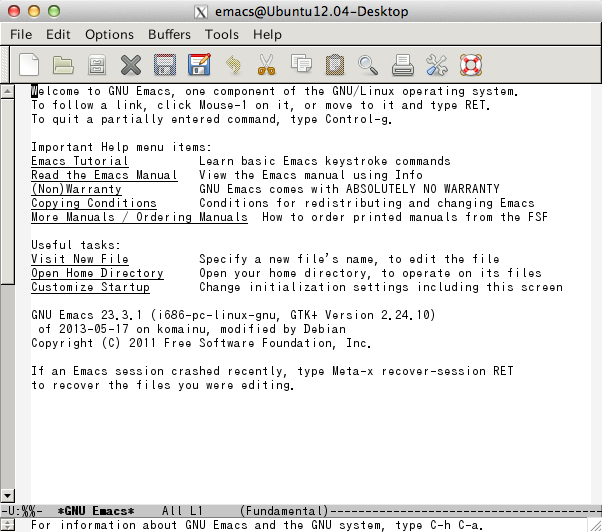Click the window resize grip at bottom right
Image resolution: width=602 pixels, height=532 pixels.
pyautogui.click(x=595, y=525)
